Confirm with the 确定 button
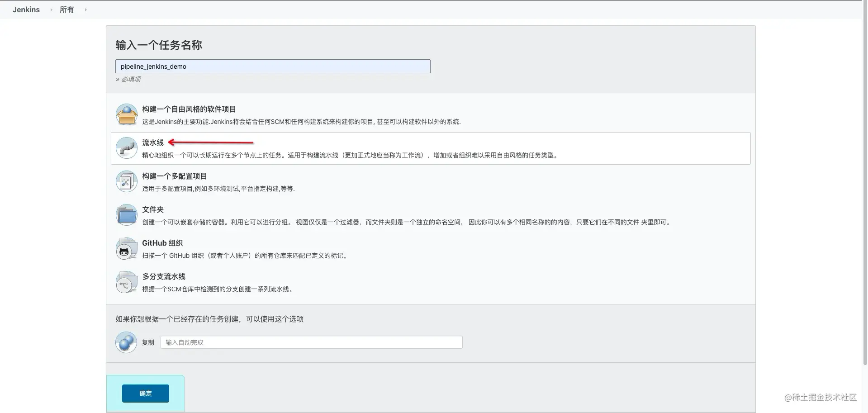The height and width of the screenshot is (413, 868). (146, 394)
